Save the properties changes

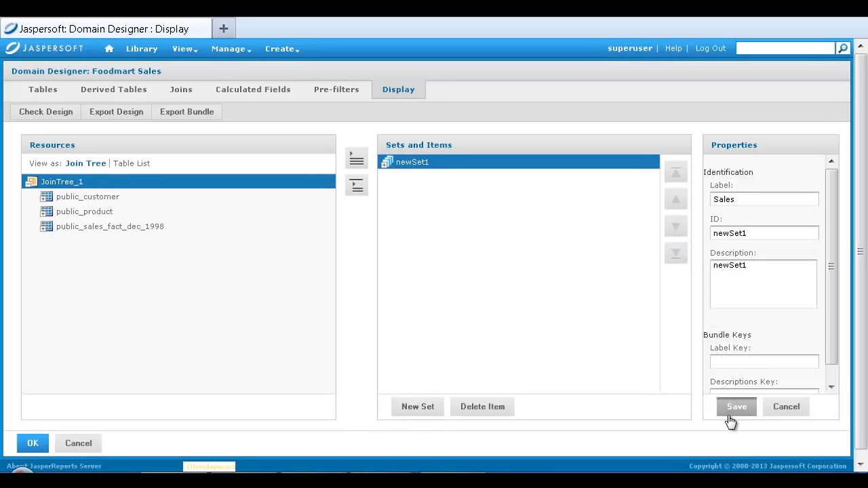tap(736, 407)
